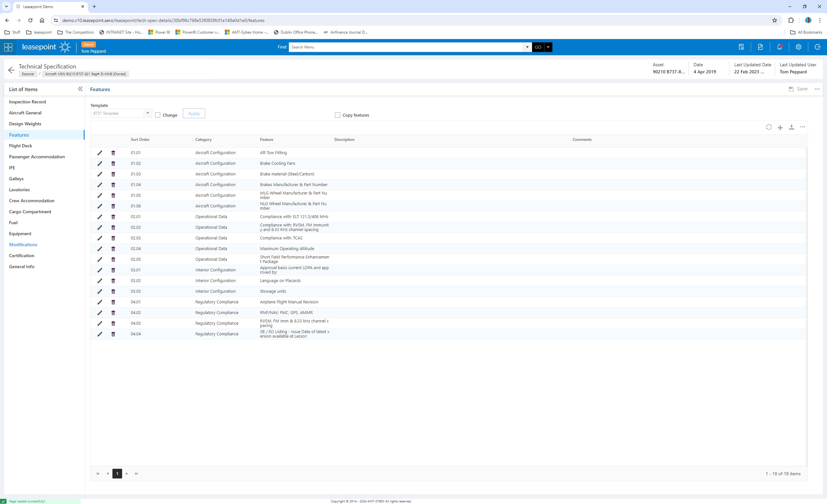This screenshot has height=504, width=827.
Task: Delete the Aft Tow Fitting row
Action: 113,153
